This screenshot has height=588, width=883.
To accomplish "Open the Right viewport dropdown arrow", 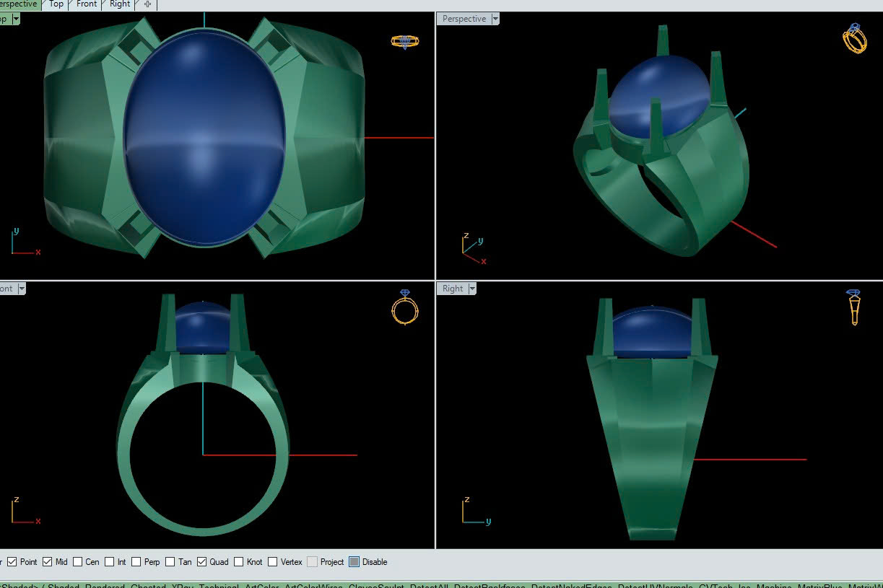I will [472, 289].
